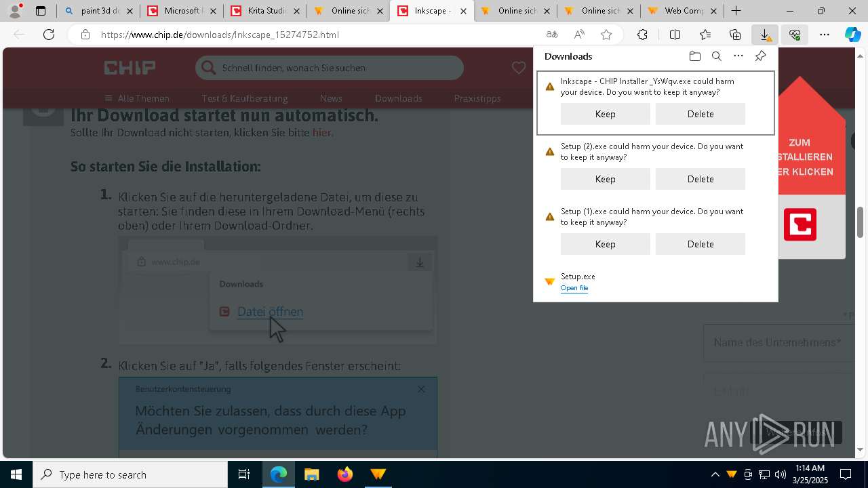
Task: Open Edge Settings and more menu
Action: click(825, 35)
